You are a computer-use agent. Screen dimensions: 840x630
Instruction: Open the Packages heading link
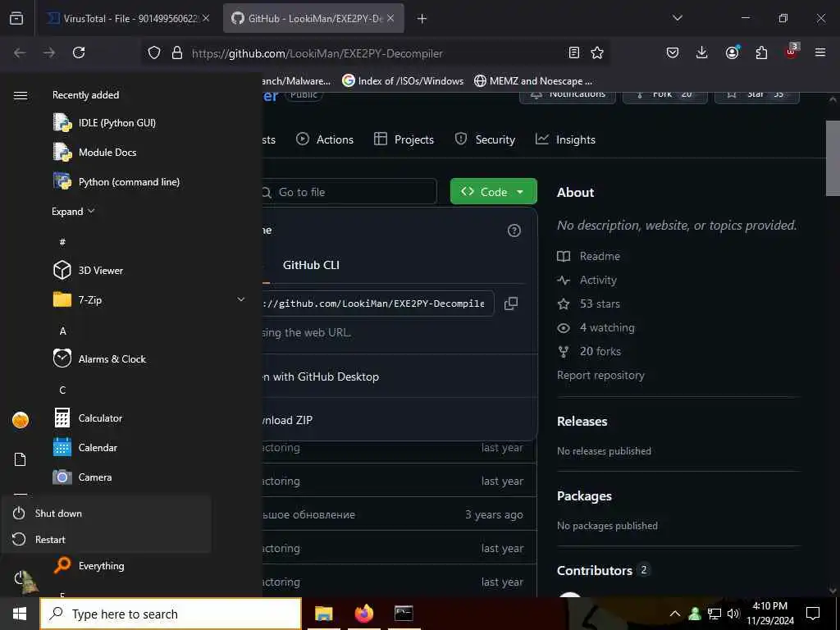(x=584, y=496)
